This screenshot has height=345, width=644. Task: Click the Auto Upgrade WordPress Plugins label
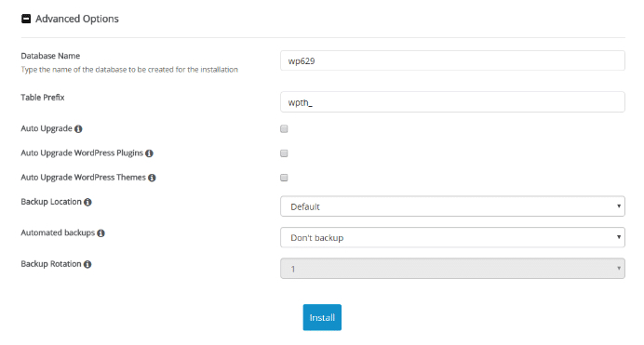82,153
